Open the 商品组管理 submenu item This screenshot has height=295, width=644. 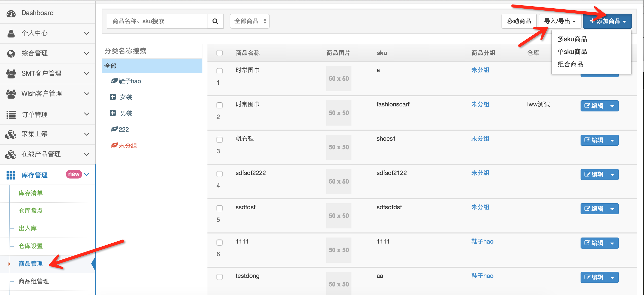34,281
